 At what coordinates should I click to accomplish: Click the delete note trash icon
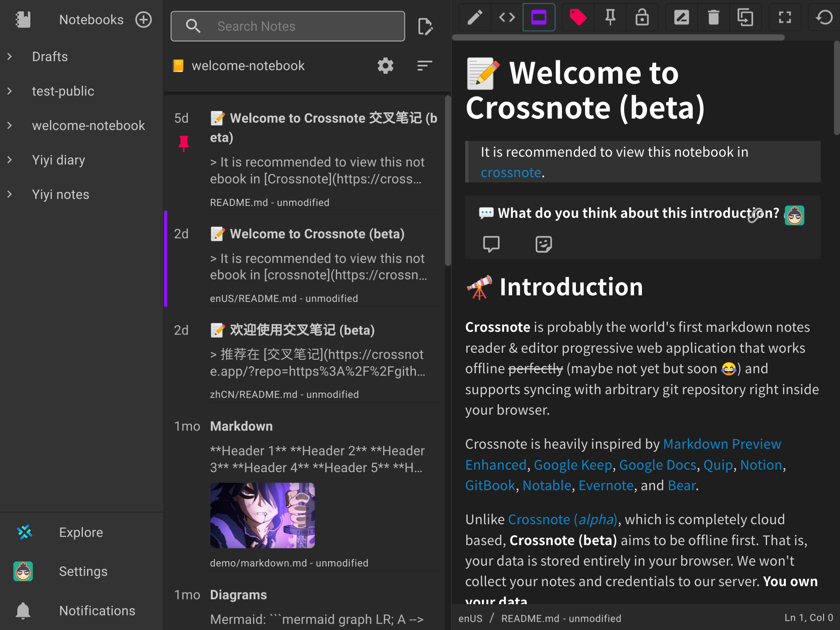pos(713,18)
